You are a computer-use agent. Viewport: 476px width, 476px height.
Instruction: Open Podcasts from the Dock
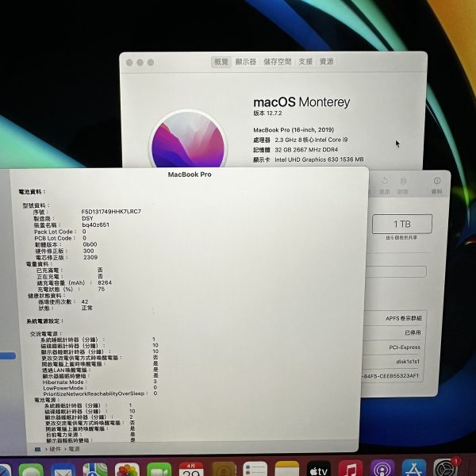point(382,469)
